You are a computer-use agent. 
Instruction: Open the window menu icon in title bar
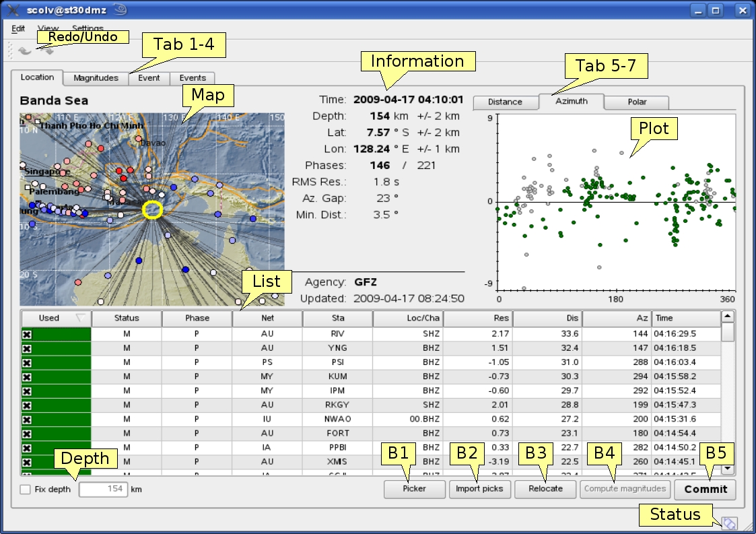click(x=11, y=10)
